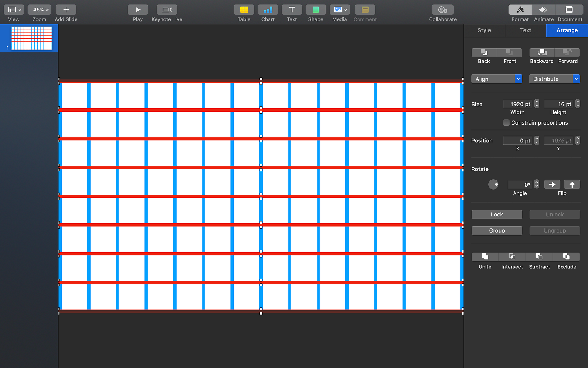Screen dimensions: 588x368
Task: Click the Unite shapes icon
Action: coord(485,257)
